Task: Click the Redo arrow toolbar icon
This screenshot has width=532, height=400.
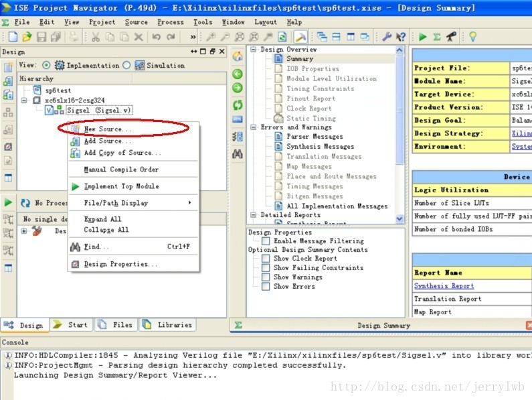Action: (171, 37)
